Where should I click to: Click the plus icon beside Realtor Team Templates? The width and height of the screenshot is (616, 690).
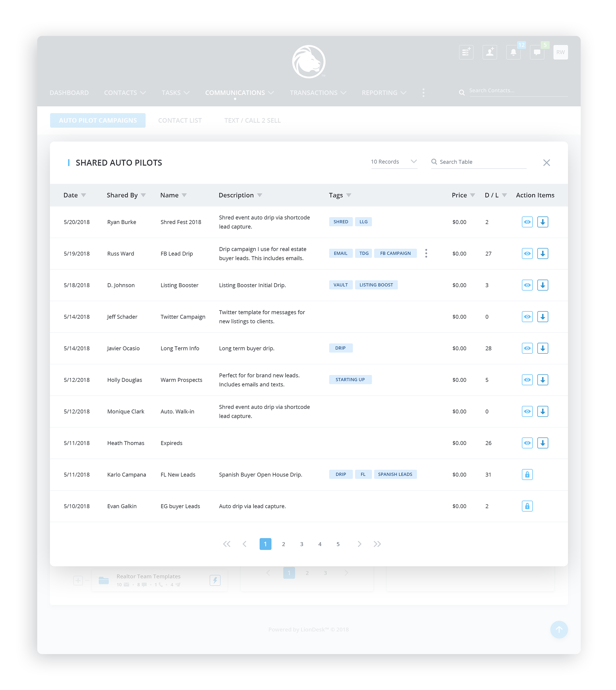coord(78,580)
